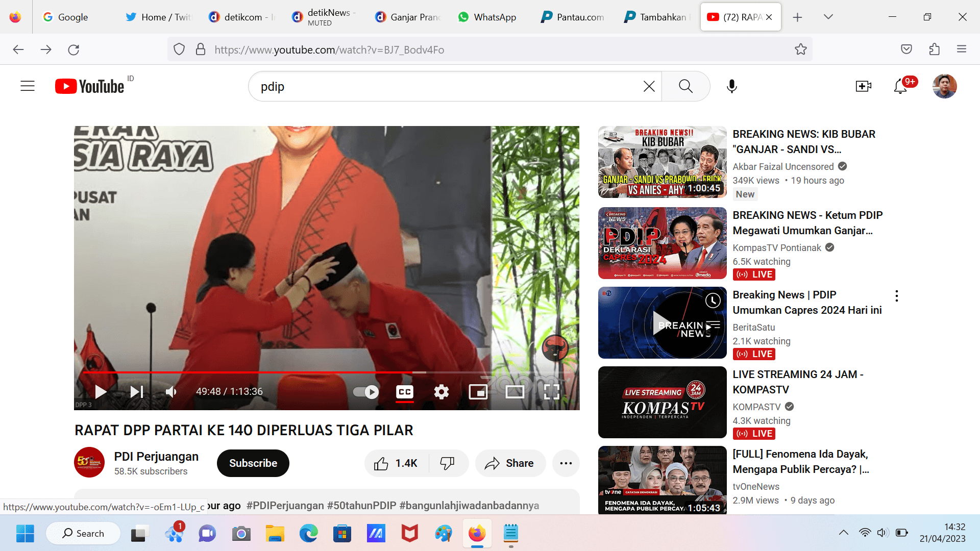Expand the list all tabs chevron
Image resolution: width=980 pixels, height=551 pixels.
point(828,17)
